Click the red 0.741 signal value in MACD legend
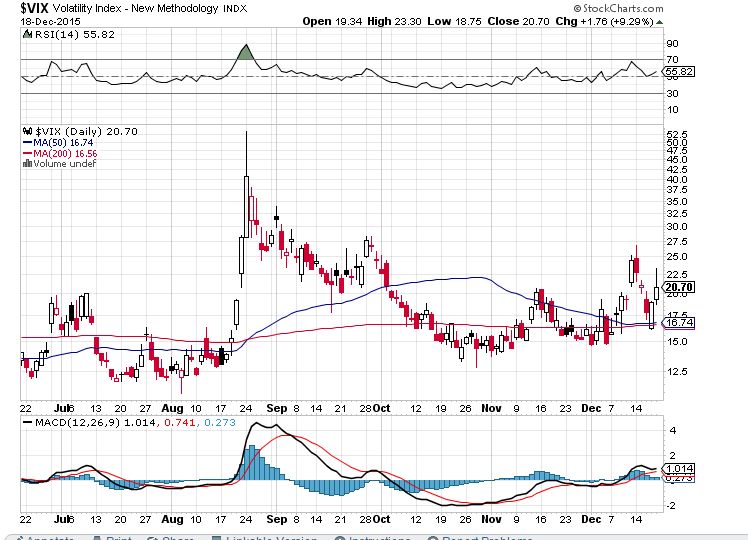 pos(179,423)
